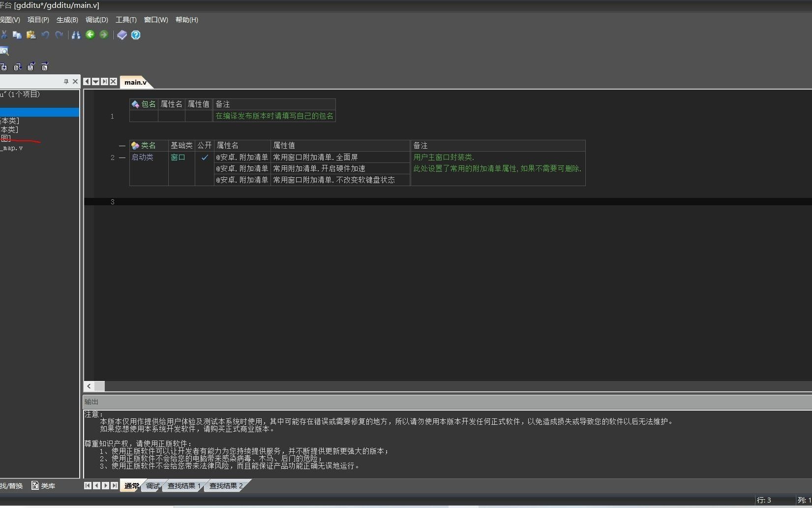Open the 生成(B) menu

tap(67, 20)
